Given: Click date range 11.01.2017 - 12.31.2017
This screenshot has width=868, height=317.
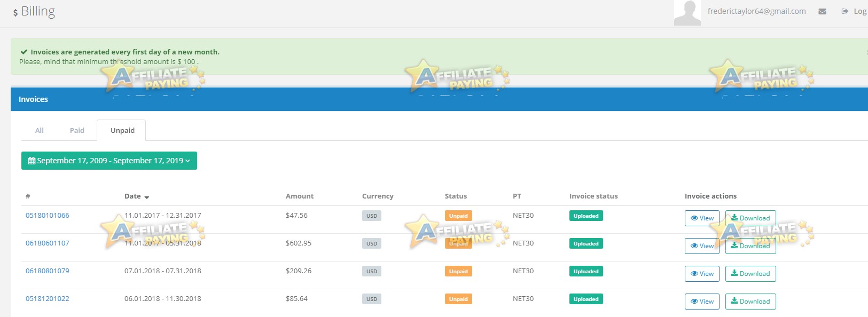Looking at the screenshot, I should pyautogui.click(x=163, y=216).
